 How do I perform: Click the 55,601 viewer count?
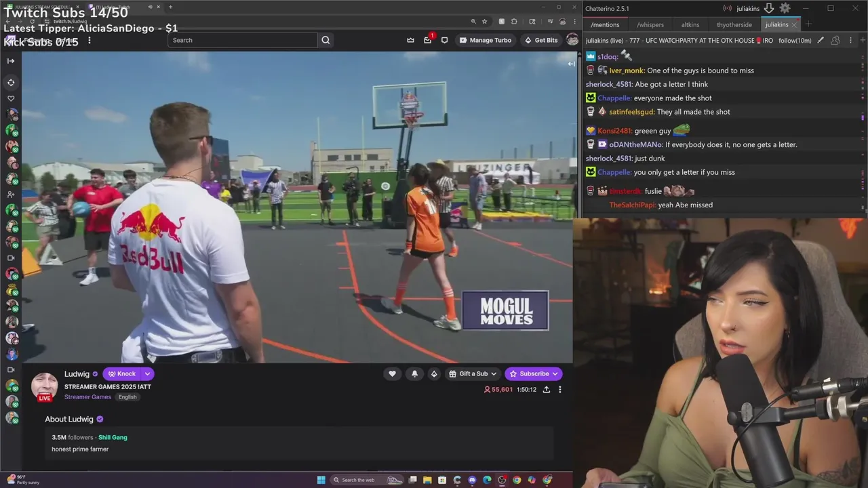[498, 390]
